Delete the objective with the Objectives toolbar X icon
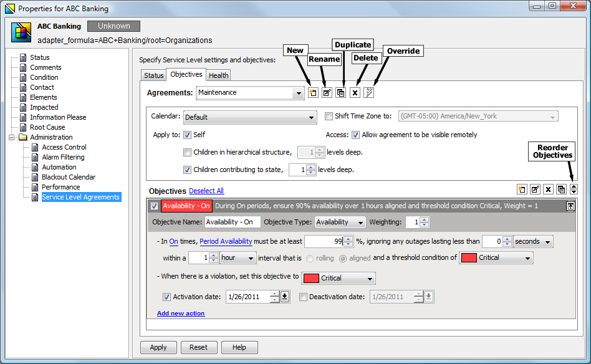Image resolution: width=591 pixels, height=364 pixels. [548, 189]
